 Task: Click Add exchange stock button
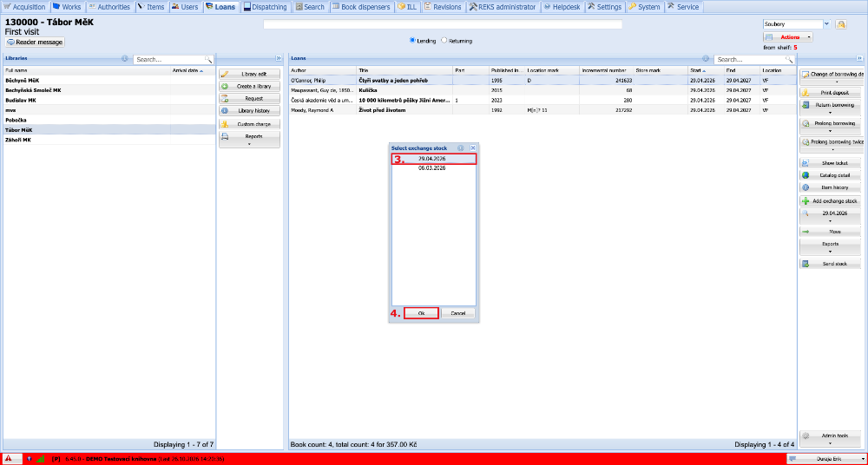click(831, 201)
